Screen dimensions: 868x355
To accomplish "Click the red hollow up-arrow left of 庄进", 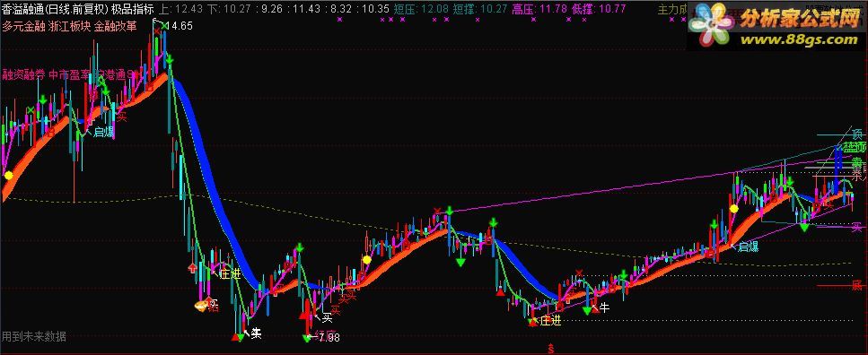I will coord(193,269).
